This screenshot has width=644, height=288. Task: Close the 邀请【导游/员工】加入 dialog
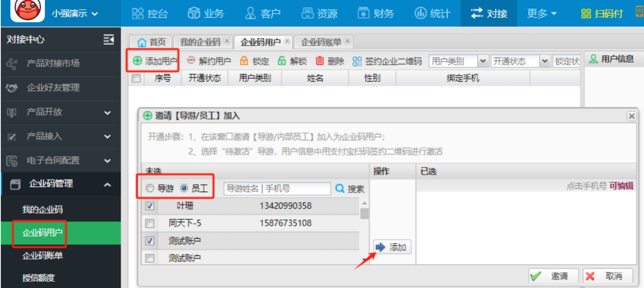(631, 116)
